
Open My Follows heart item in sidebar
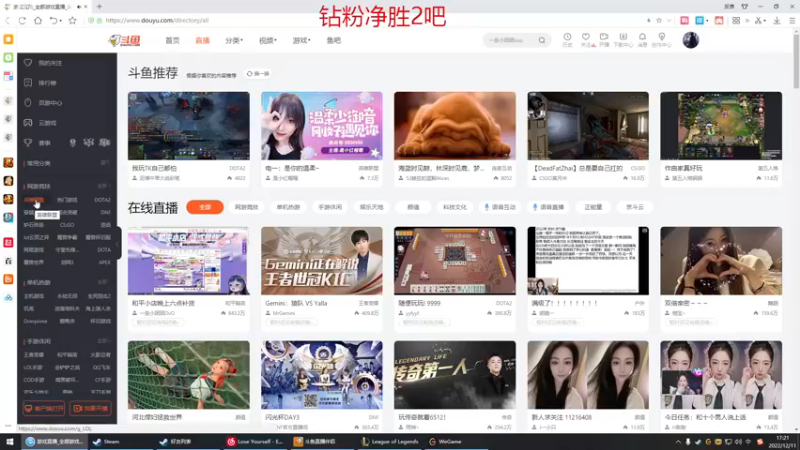[43, 63]
